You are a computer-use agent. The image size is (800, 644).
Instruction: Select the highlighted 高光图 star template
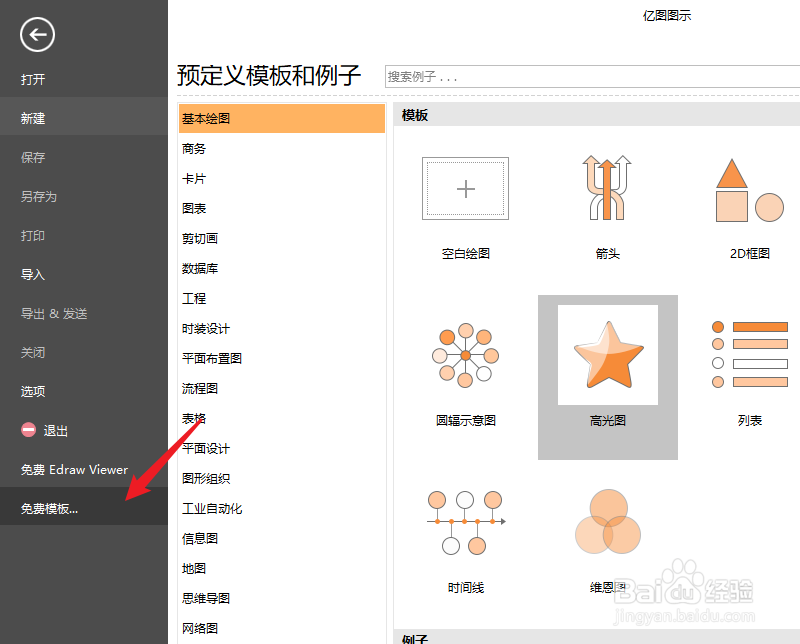tap(608, 355)
